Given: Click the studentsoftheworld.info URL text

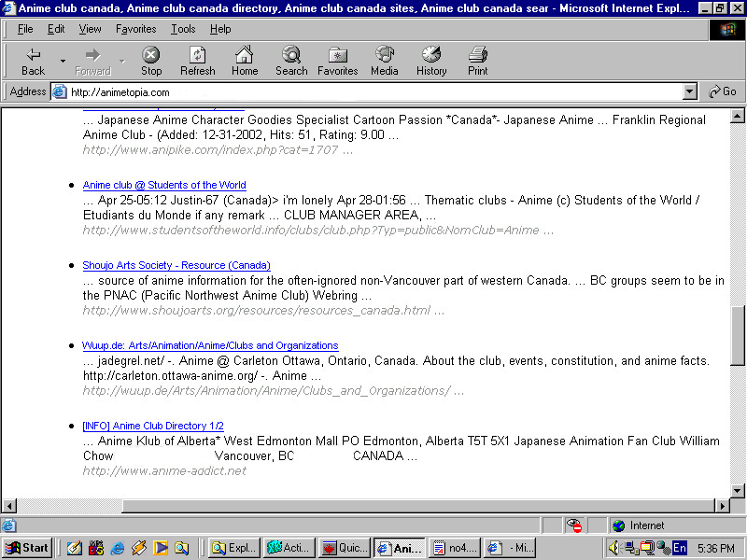Looking at the screenshot, I should (x=318, y=231).
